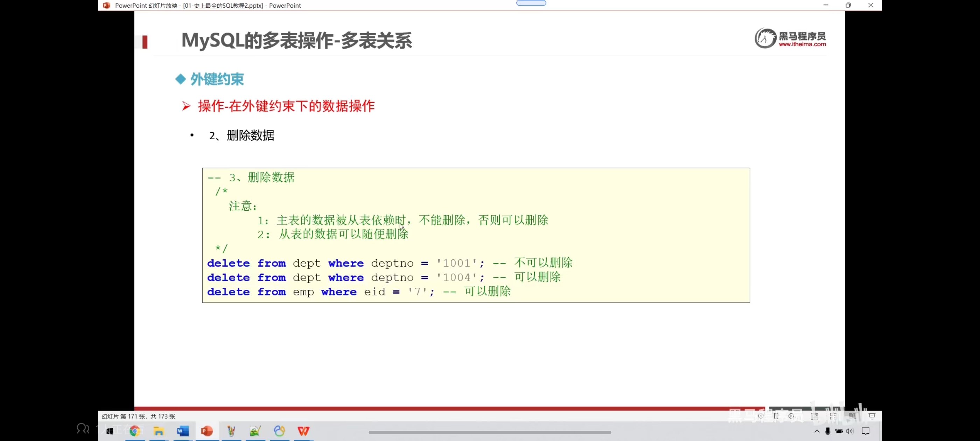Open Chrome browser from the taskbar
980x441 pixels.
click(x=135, y=431)
